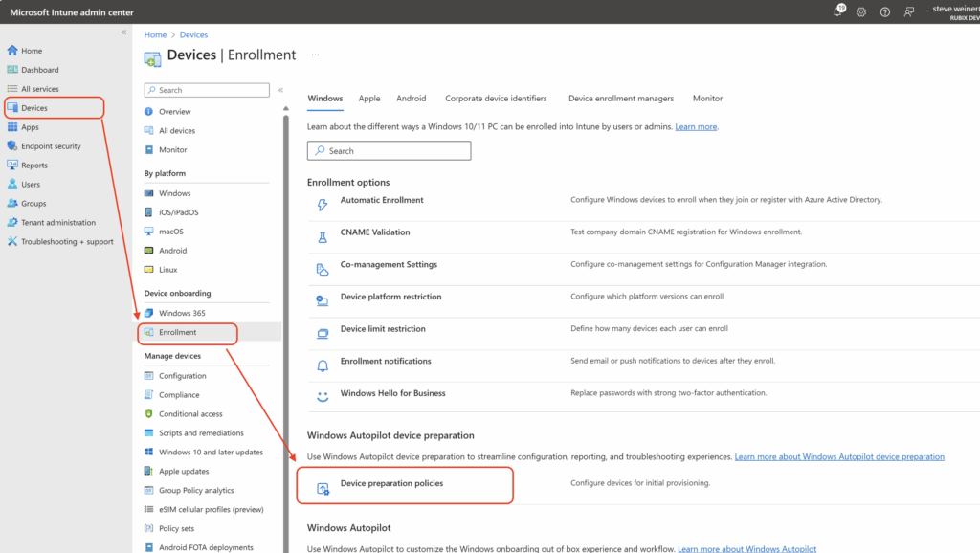
Task: Open the Device enrollment managers tab
Action: click(x=621, y=99)
